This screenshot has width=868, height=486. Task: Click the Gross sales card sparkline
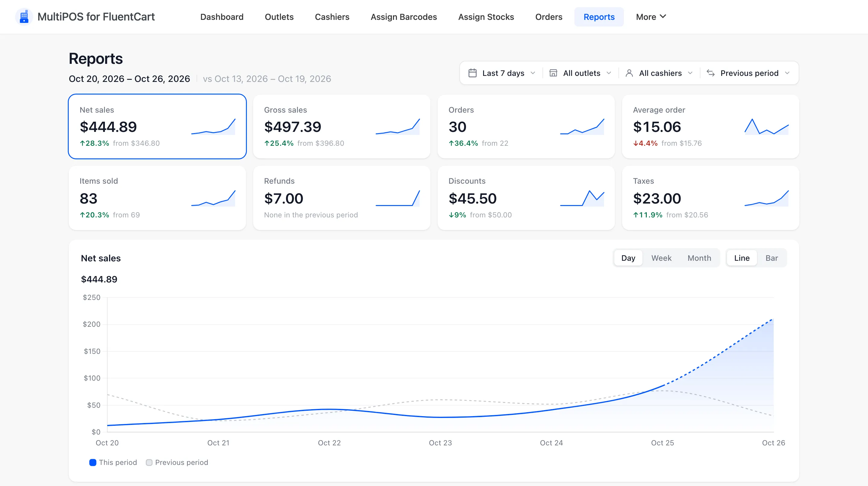(x=398, y=126)
